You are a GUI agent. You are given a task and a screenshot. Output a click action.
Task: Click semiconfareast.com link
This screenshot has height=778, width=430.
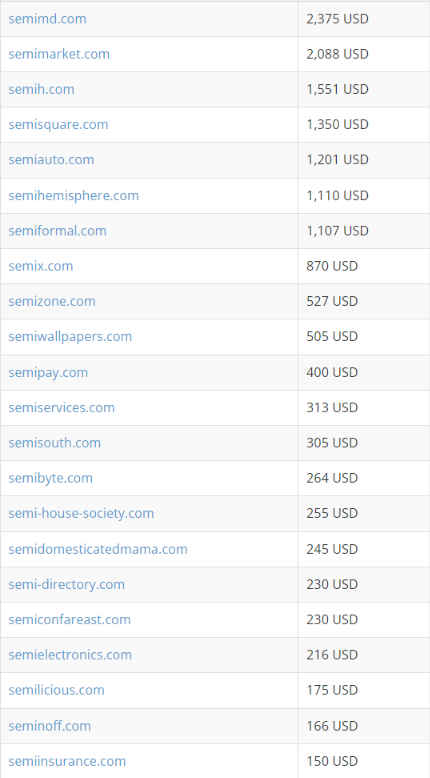[69, 620]
